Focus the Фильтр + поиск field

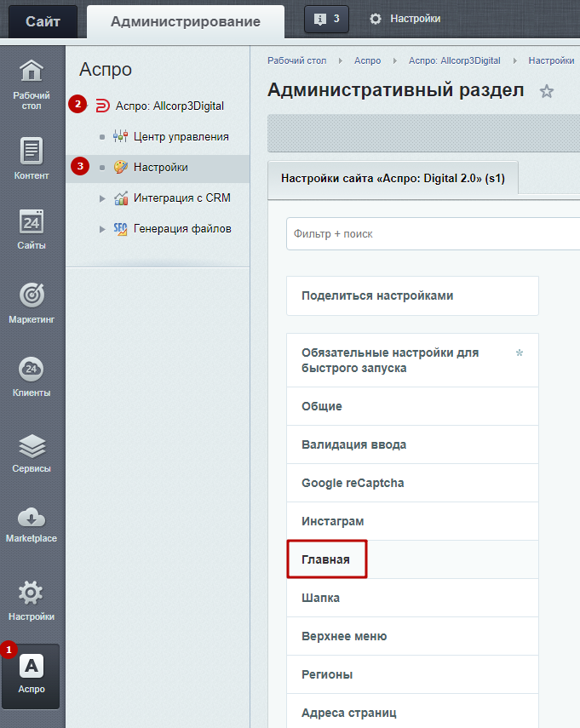point(433,233)
